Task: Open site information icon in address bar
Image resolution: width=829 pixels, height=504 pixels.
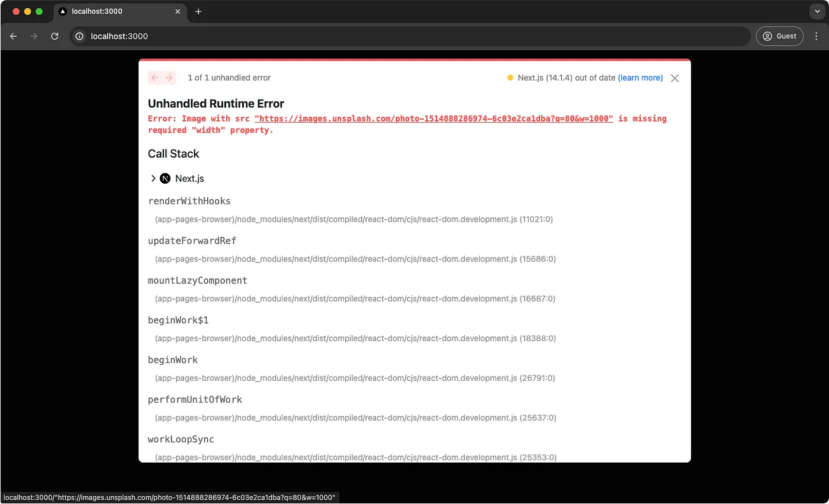Action: pos(79,36)
